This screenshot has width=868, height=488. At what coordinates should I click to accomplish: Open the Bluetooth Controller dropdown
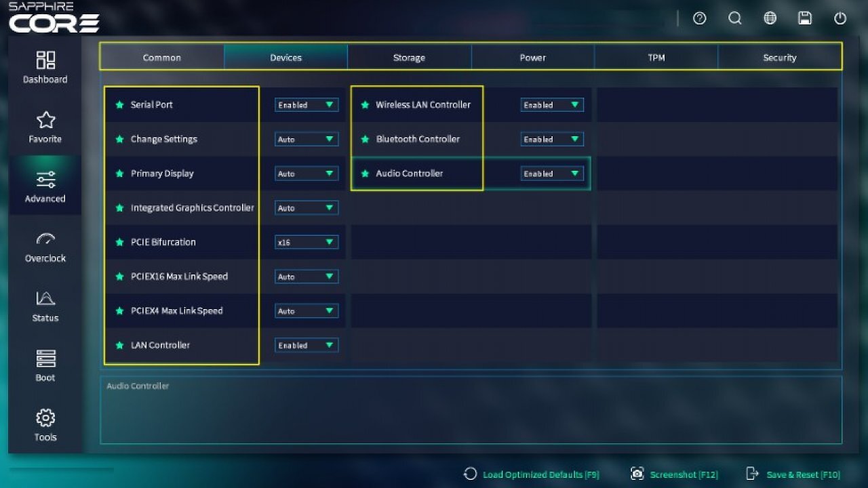tap(552, 139)
